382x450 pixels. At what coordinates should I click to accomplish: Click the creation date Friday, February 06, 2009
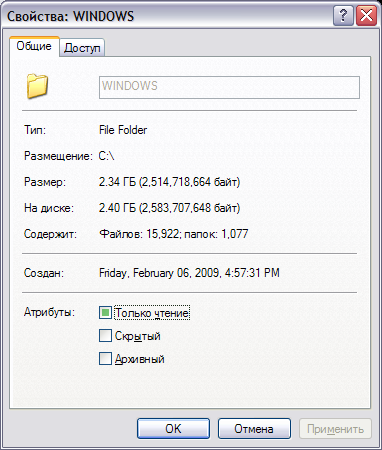pyautogui.click(x=189, y=273)
